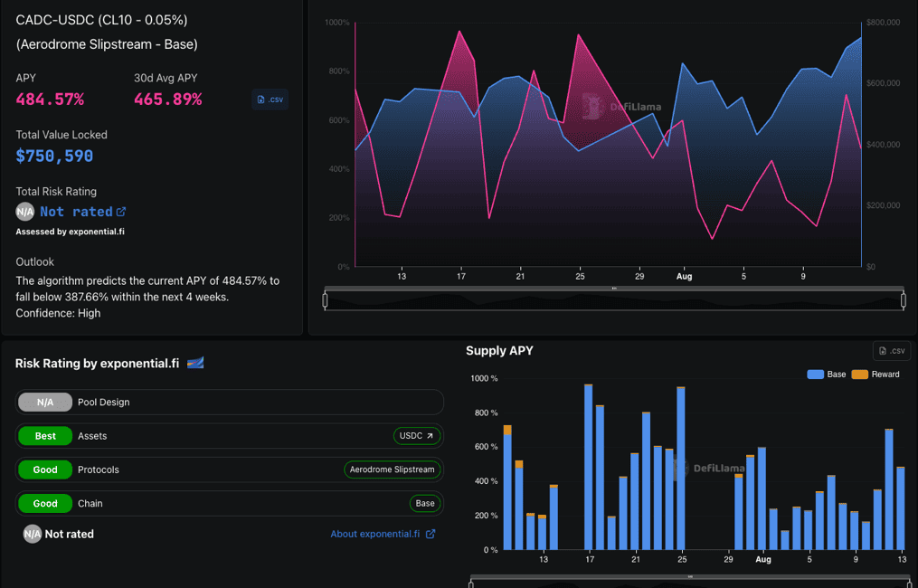This screenshot has width=918, height=588.
Task: Open the USDC asset link chip
Action: (417, 436)
